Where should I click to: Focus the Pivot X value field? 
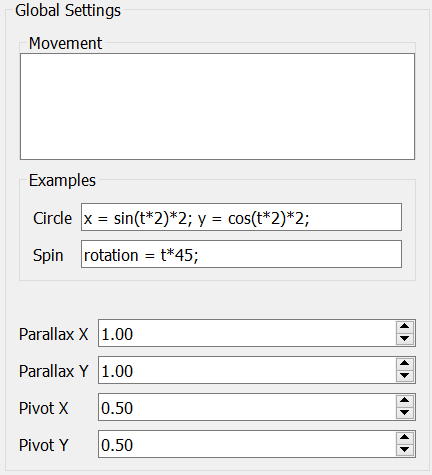(247, 407)
